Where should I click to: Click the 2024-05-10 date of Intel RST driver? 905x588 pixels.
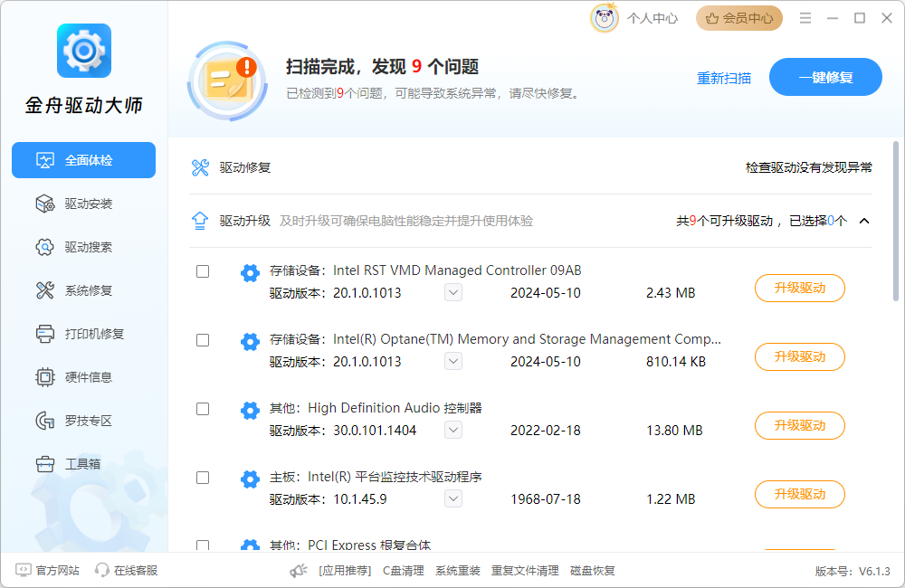coord(546,293)
